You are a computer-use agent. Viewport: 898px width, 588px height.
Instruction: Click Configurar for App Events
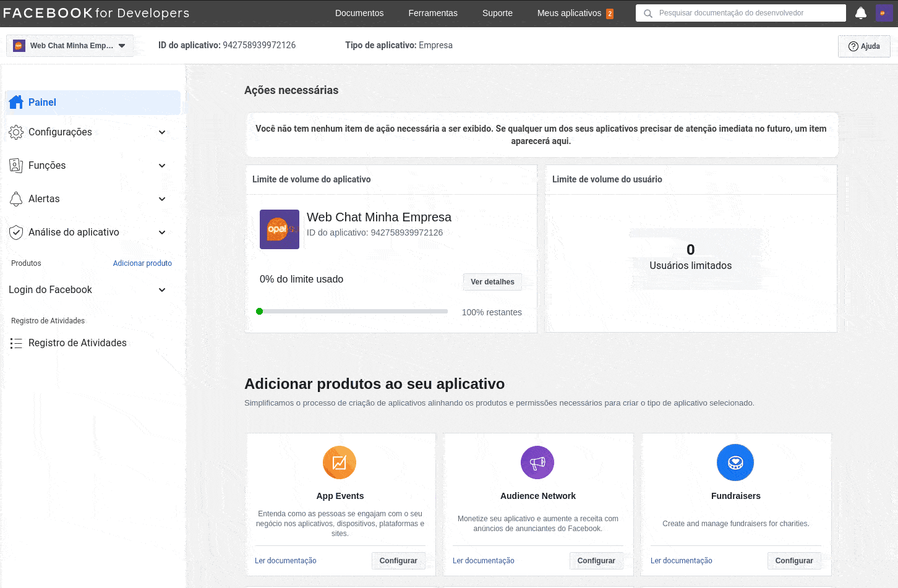pyautogui.click(x=398, y=561)
